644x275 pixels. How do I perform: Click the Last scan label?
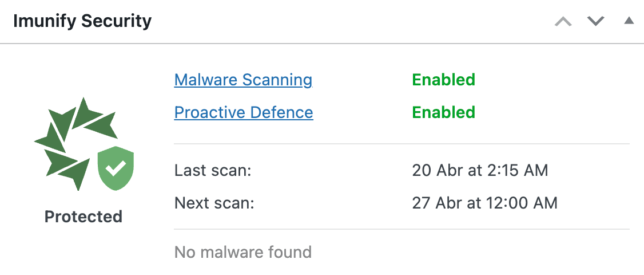click(213, 170)
